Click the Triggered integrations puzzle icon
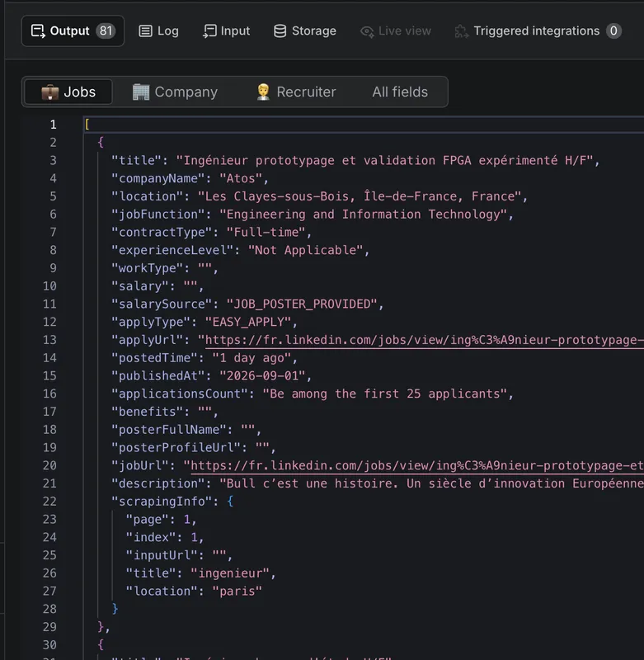The height and width of the screenshot is (660, 644). click(x=462, y=31)
